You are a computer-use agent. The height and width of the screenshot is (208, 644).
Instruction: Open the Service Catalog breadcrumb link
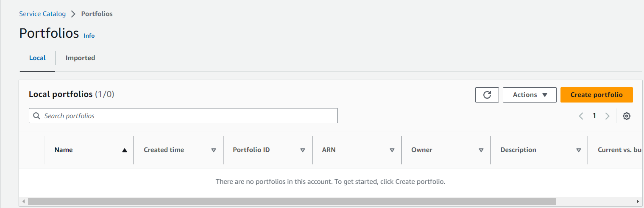tap(42, 14)
